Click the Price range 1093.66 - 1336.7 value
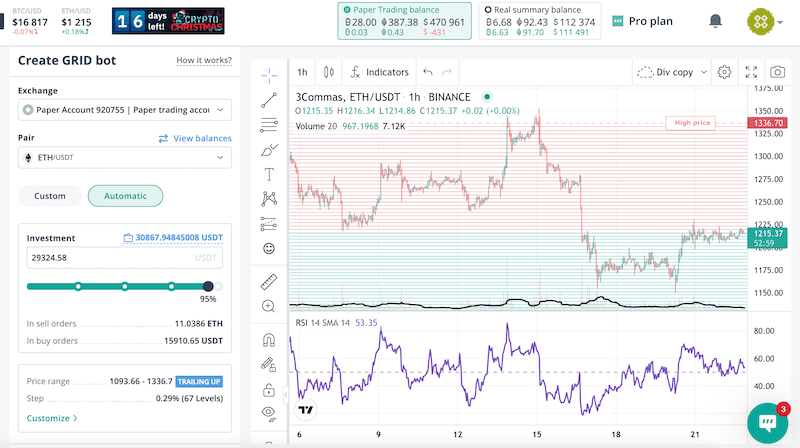 click(x=141, y=381)
